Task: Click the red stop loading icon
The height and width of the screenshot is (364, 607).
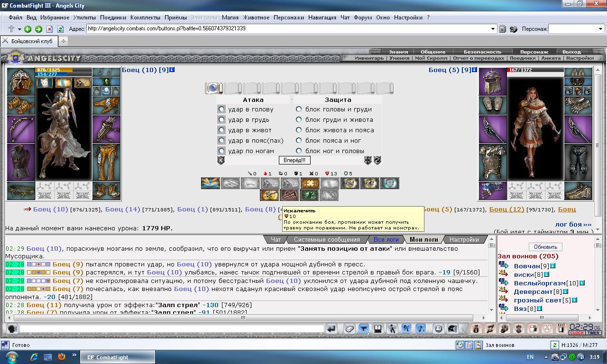Action: click(x=49, y=29)
